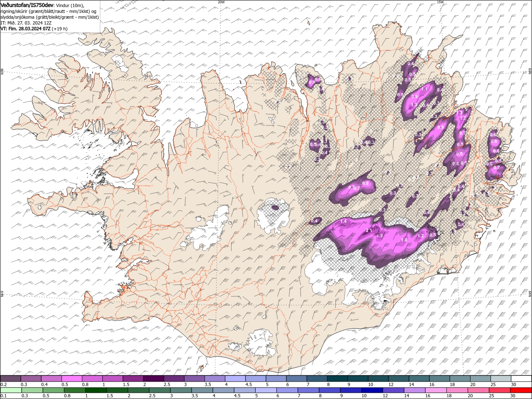Pick the bright pink 0.5 swatch in upper legend
Screen dimensions: 532x399
click(71, 379)
